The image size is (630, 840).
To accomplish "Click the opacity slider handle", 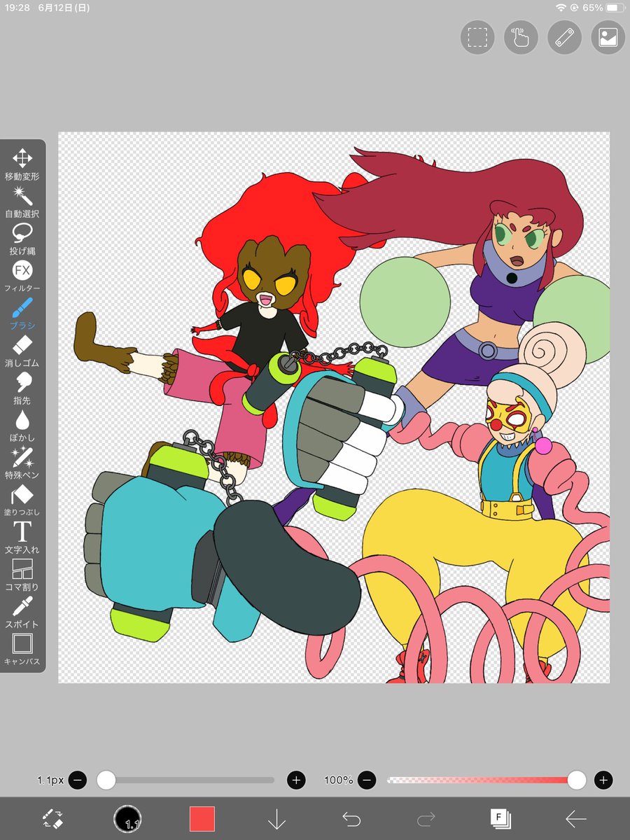I will point(577,780).
